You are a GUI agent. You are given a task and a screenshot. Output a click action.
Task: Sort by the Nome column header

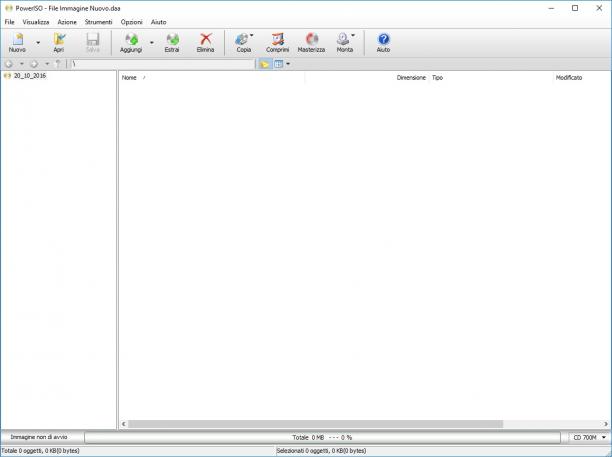pyautogui.click(x=212, y=78)
